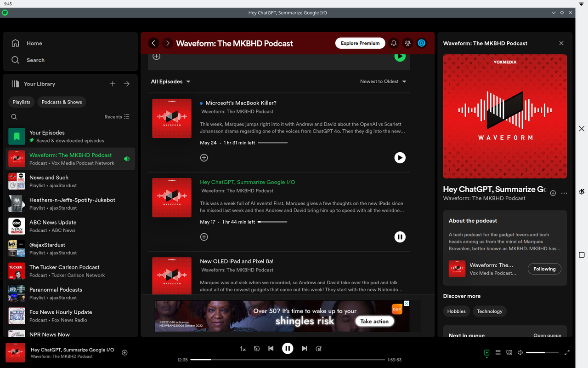This screenshot has width=588, height=368.
Task: Mute the volume with speaker icon
Action: [x=520, y=353]
